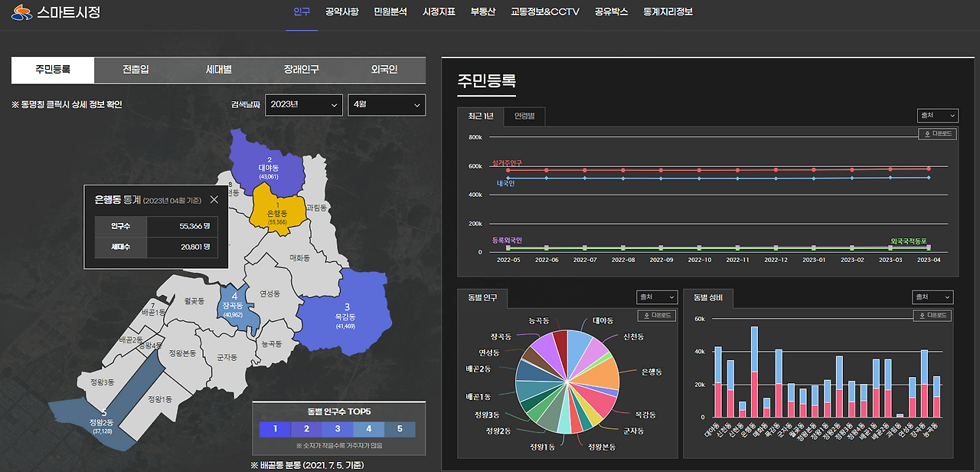Open the 2023년 year dropdown

point(304,105)
